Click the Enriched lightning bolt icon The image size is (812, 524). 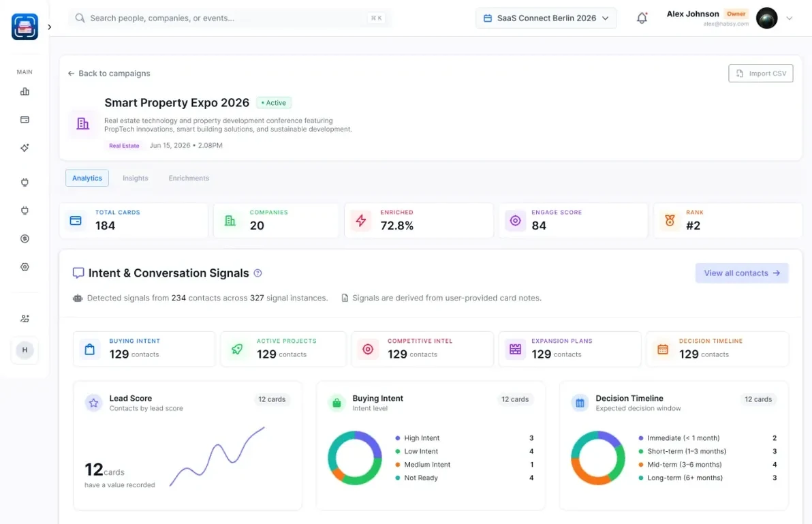click(x=361, y=221)
